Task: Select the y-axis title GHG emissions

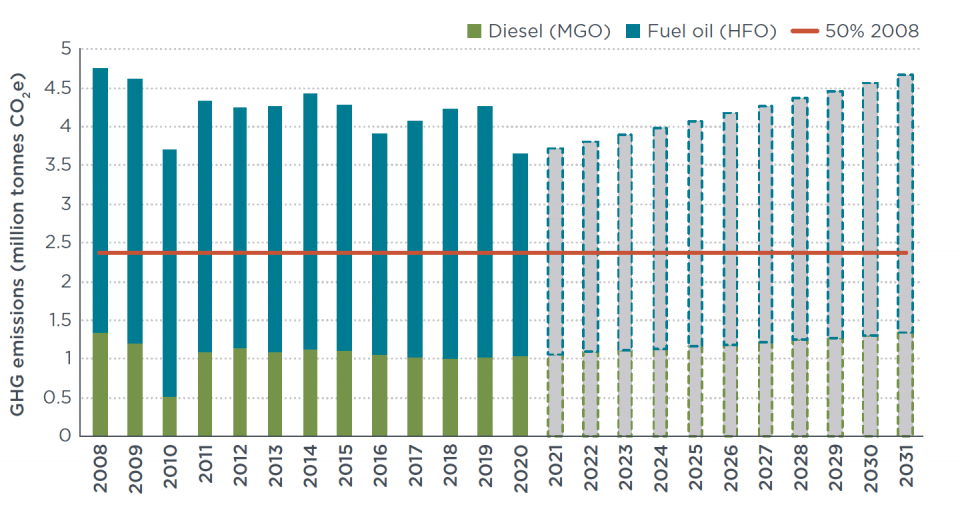Action: click(21, 242)
